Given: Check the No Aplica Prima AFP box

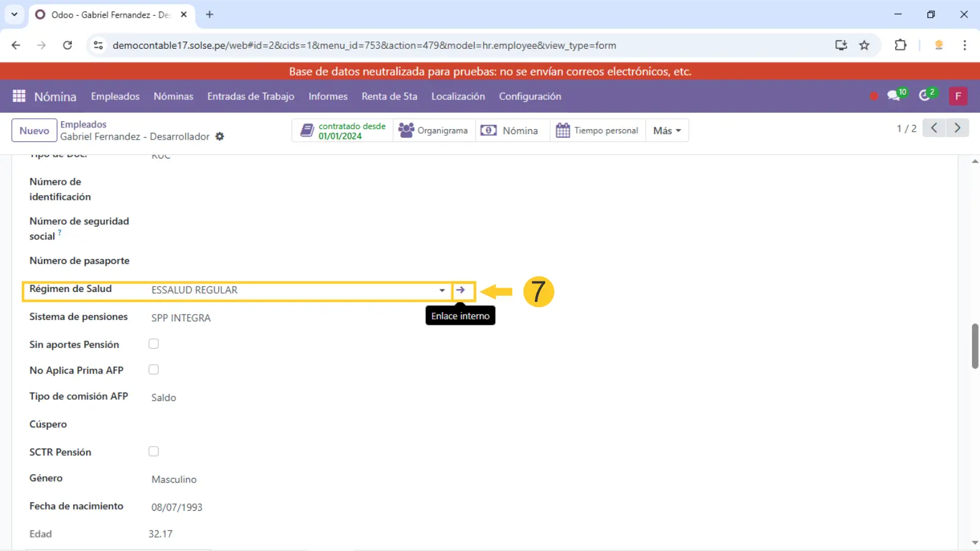Looking at the screenshot, I should 154,370.
